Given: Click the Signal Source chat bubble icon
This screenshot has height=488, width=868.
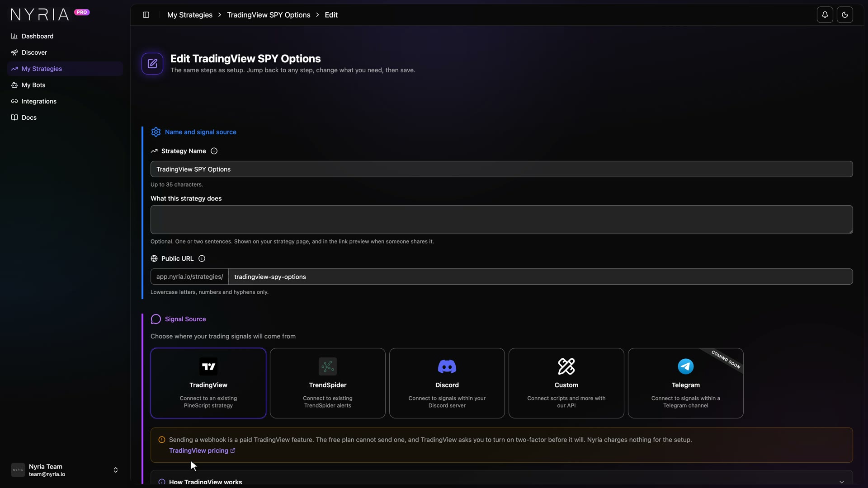Looking at the screenshot, I should [x=156, y=319].
